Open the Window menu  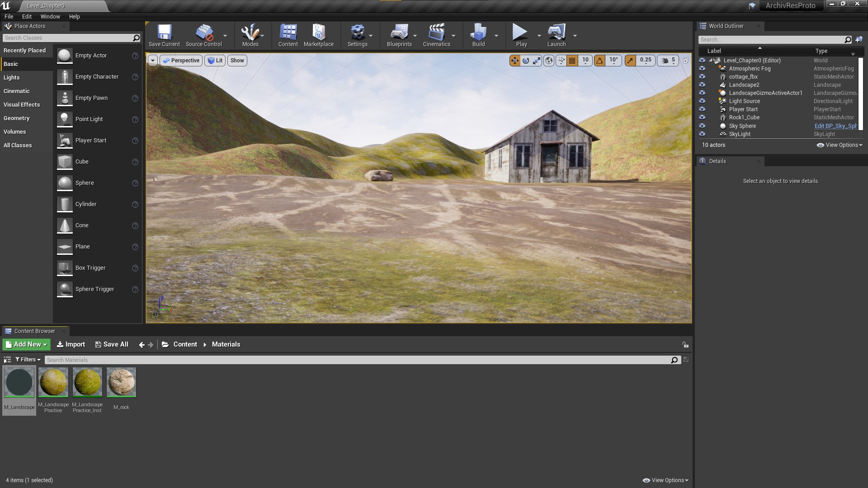click(50, 16)
